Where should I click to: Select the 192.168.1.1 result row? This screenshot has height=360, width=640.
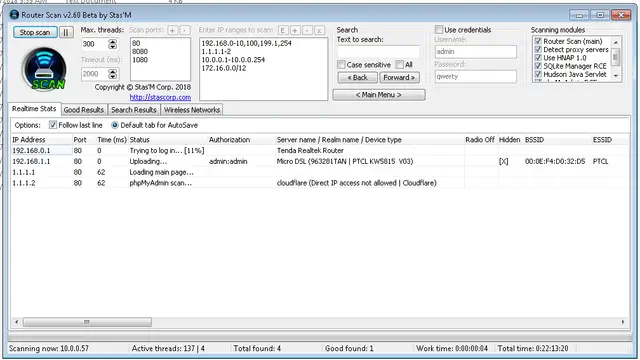click(320, 161)
